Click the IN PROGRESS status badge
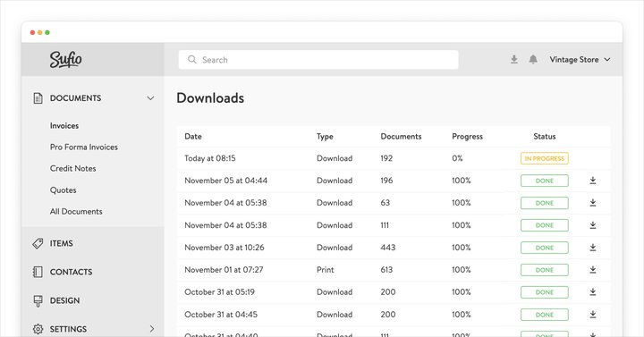The image size is (644, 337). point(544,158)
